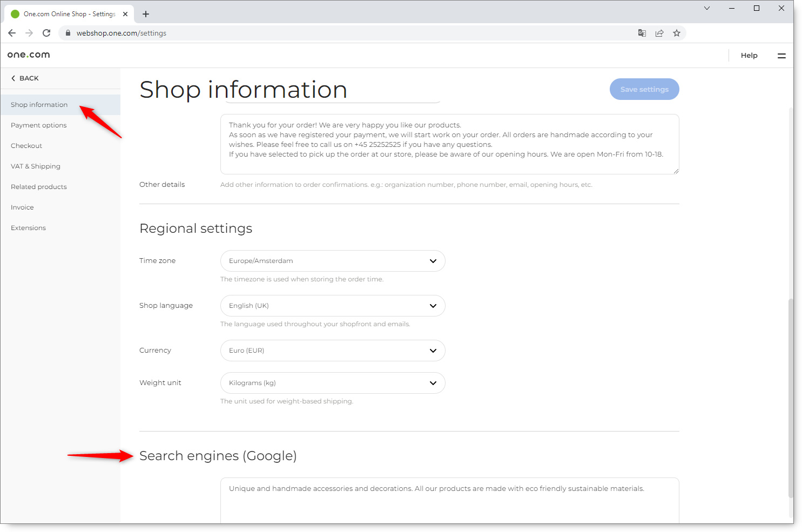
Task: Click the 'The unit used for weight-based shipping.' text
Action: click(x=287, y=401)
